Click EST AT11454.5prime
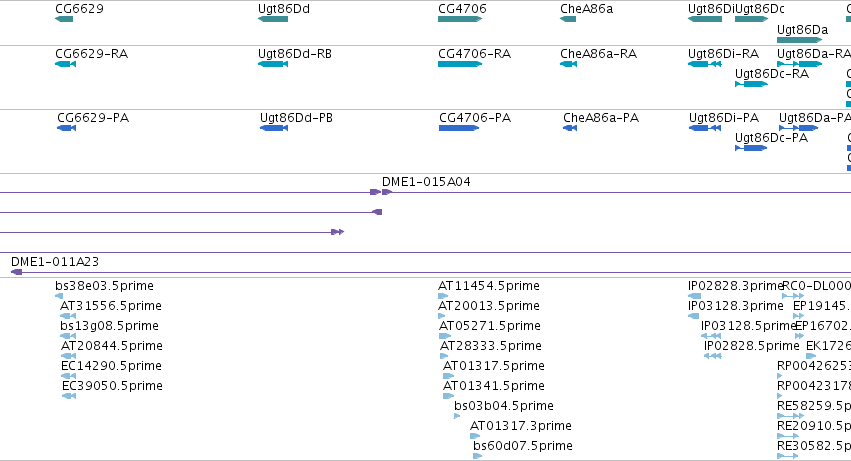Screen dimensions: 851x461 pos(489,286)
